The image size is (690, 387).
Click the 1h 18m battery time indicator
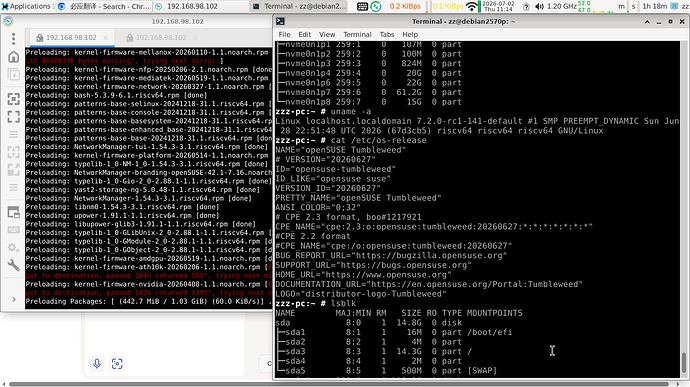pos(654,6)
